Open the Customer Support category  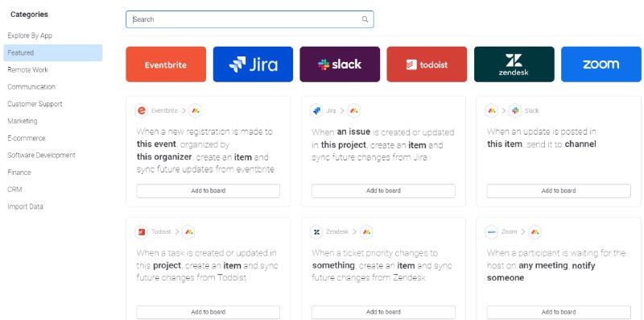[35, 104]
